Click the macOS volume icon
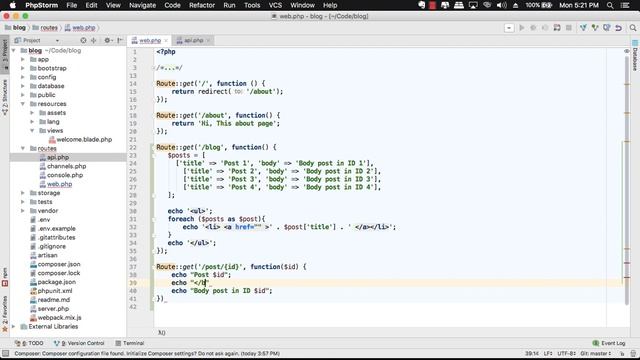Viewport: 640px width, 360px height. pos(502,5)
